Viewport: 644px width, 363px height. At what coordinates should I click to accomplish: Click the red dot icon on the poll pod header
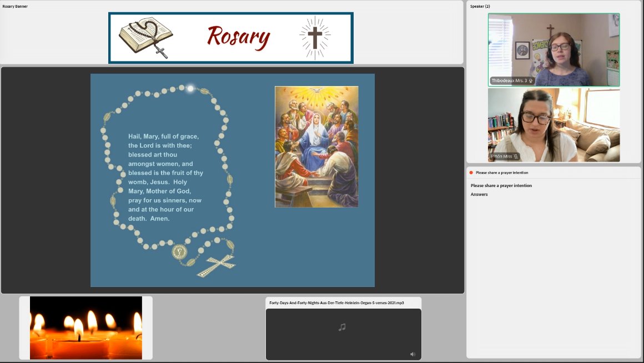tap(471, 173)
